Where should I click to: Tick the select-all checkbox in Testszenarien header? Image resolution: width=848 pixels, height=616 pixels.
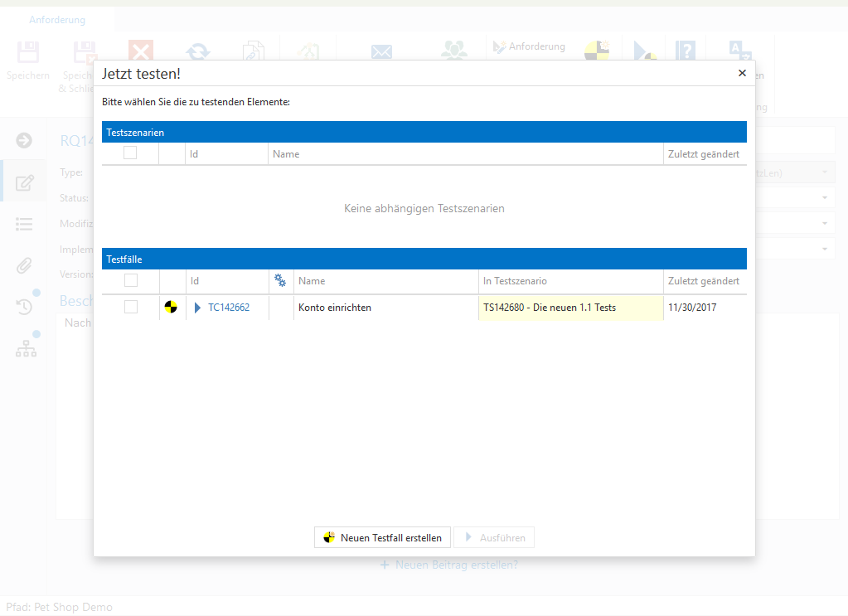(x=130, y=153)
